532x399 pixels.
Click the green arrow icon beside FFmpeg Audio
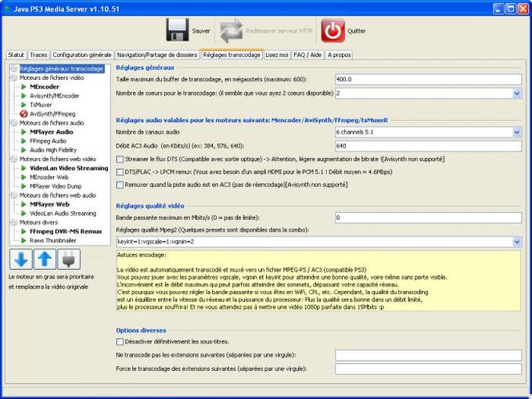click(x=23, y=141)
